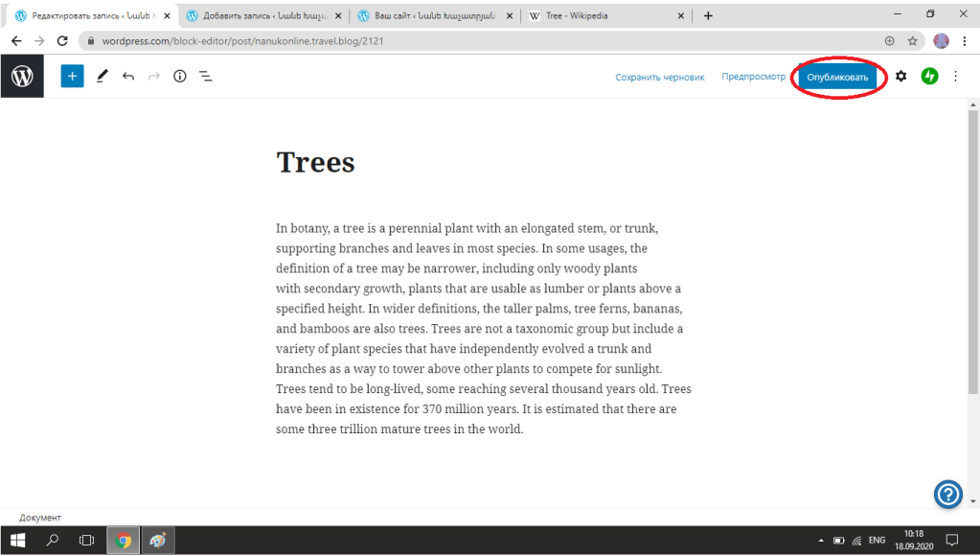Click the Опубликовать publish button

837,77
